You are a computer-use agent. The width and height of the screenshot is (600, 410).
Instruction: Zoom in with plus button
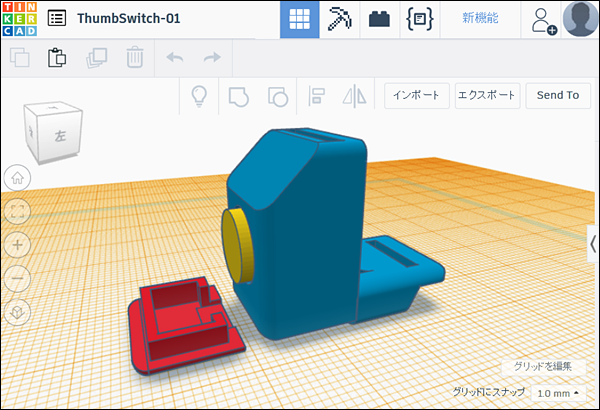(x=17, y=245)
